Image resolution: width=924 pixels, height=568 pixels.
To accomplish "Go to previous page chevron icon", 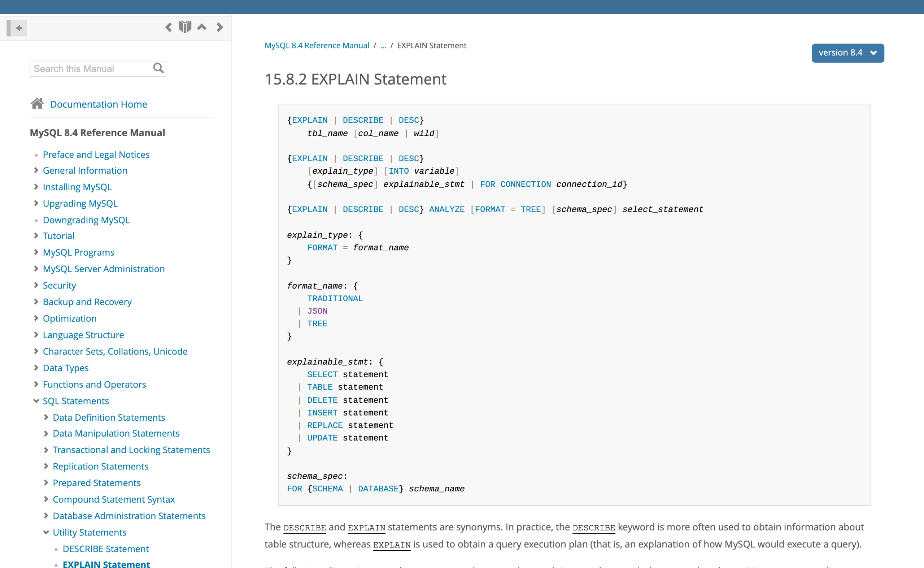I will (x=169, y=27).
